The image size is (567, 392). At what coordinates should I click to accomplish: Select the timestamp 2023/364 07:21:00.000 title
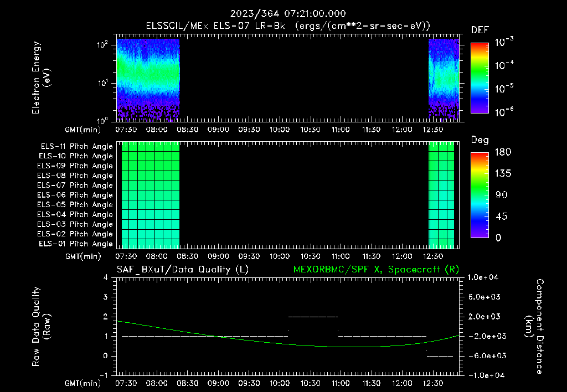point(288,14)
